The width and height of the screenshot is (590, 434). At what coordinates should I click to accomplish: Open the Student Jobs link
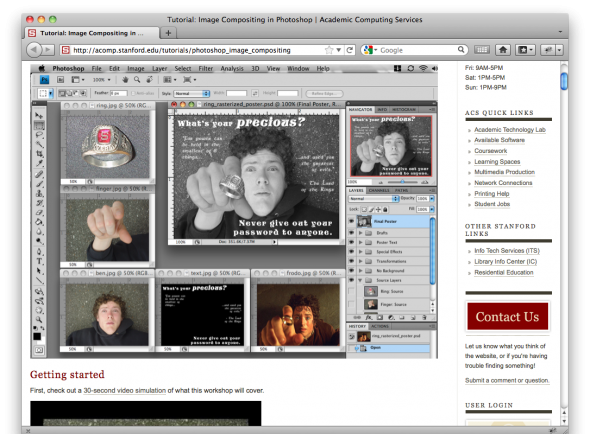tap(492, 204)
